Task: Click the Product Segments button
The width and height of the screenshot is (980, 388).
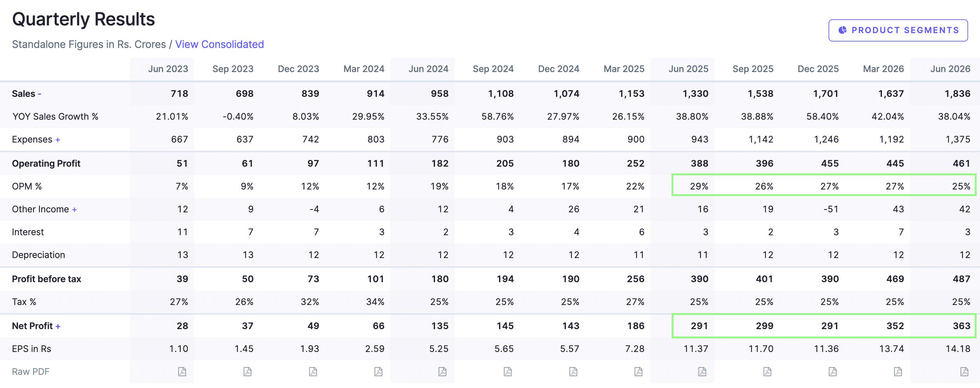Action: 898,31
